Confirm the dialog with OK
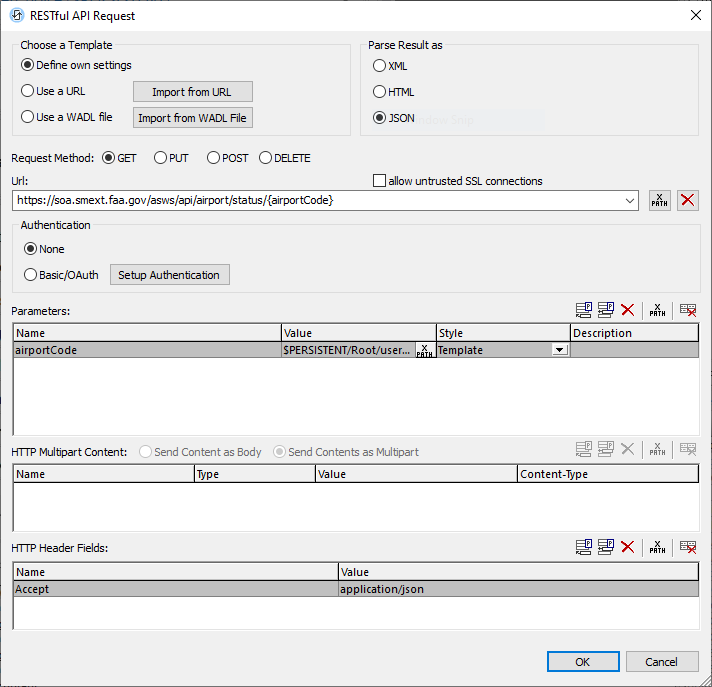712x687 pixels. [x=583, y=662]
